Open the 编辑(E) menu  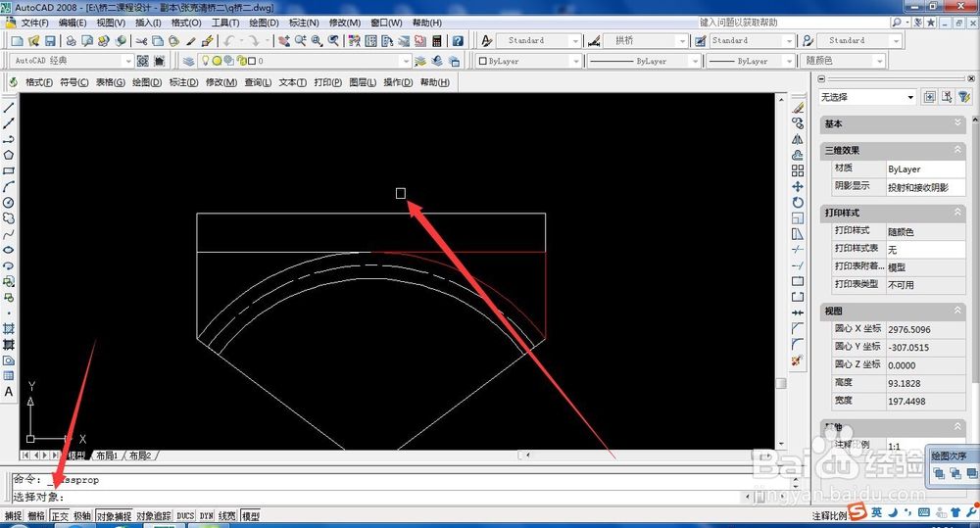click(73, 23)
